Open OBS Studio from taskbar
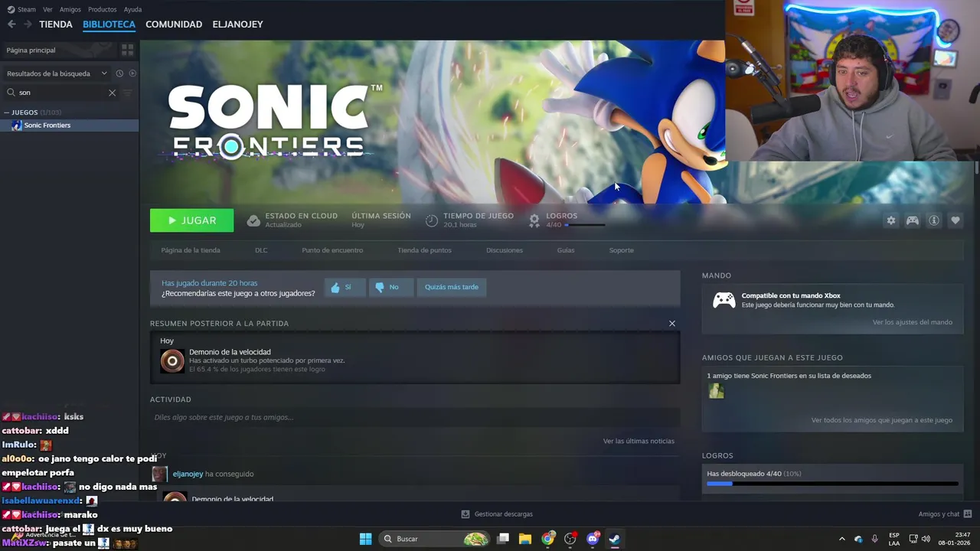The width and height of the screenshot is (980, 551). (570, 539)
